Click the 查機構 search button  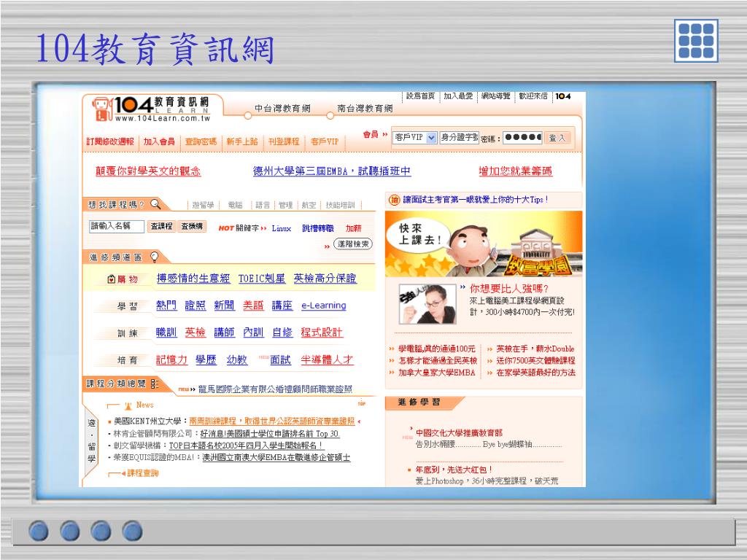192,226
